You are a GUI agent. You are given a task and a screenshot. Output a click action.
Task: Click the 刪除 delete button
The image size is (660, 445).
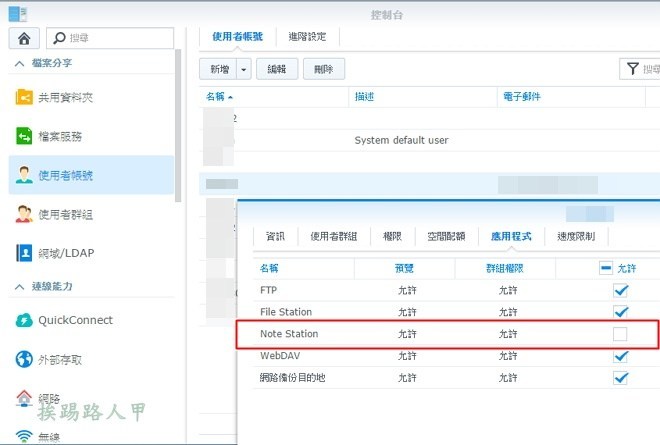point(323,69)
